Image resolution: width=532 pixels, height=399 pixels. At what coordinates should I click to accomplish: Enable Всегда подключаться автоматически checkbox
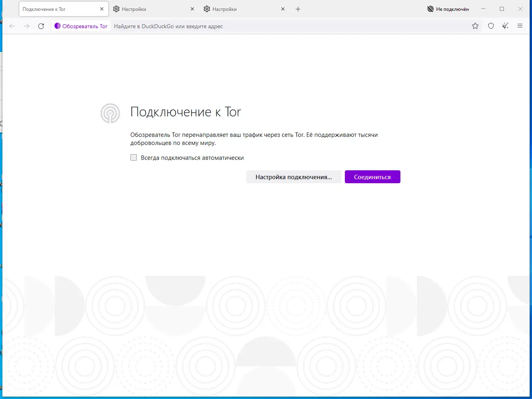click(x=134, y=158)
